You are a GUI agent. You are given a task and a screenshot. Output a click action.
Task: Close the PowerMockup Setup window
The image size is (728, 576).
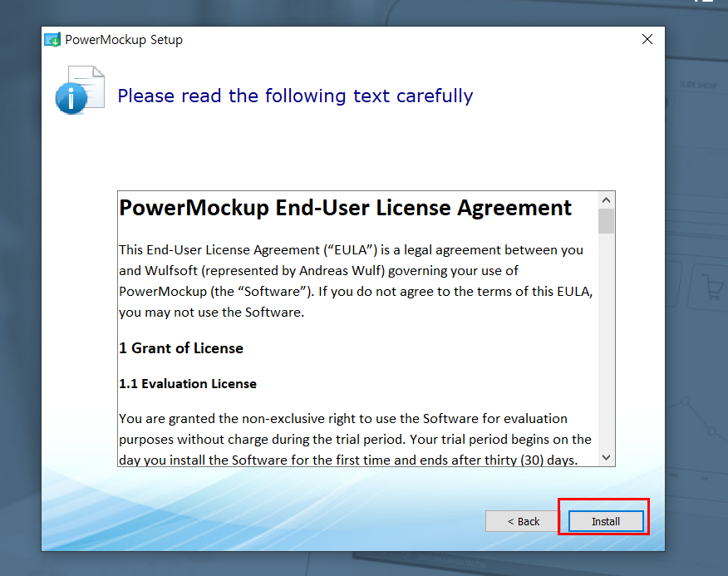[647, 40]
